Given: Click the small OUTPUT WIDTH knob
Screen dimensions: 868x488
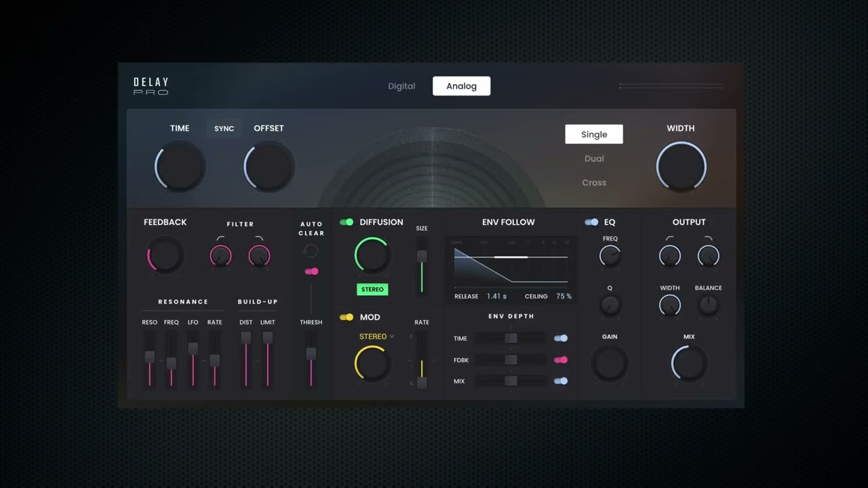Looking at the screenshot, I should coord(670,305).
